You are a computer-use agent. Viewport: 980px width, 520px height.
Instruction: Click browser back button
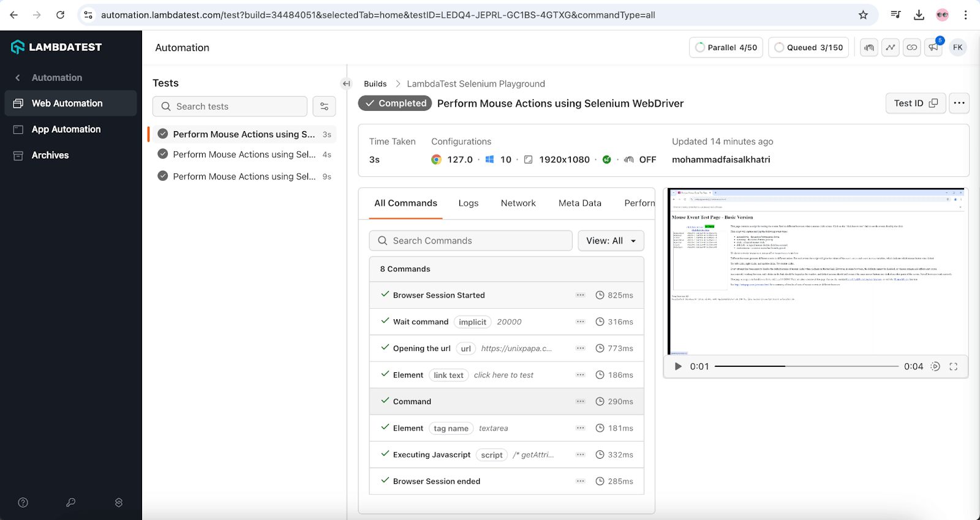click(x=14, y=15)
